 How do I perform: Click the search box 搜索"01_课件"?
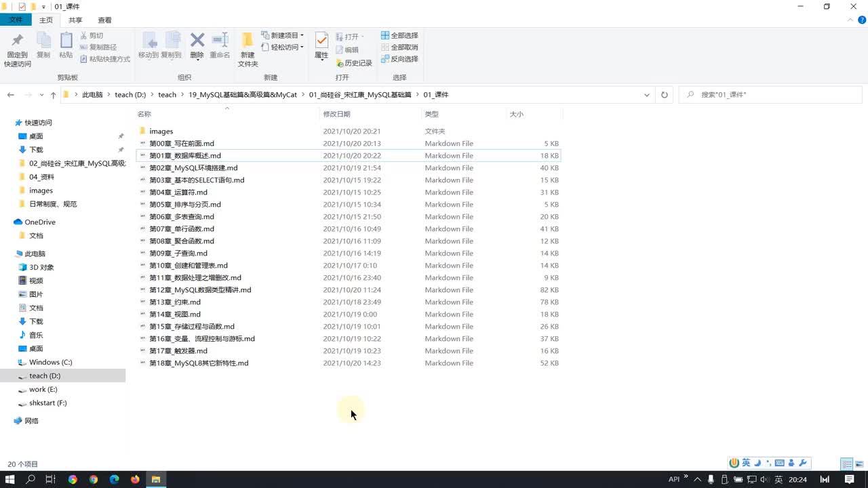coord(771,95)
